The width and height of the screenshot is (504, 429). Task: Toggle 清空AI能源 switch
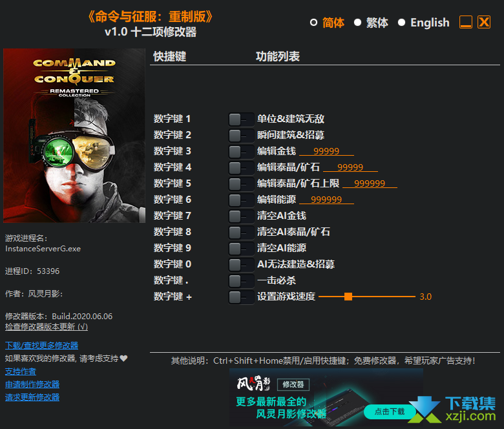241,248
